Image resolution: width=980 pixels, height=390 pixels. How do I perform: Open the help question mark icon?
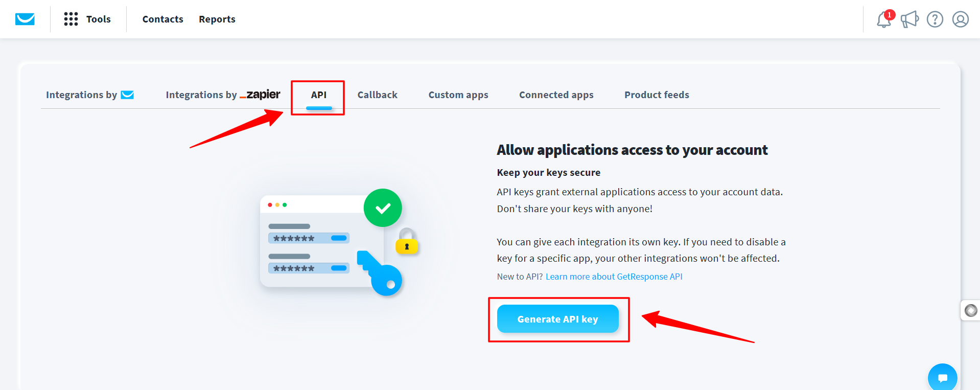(935, 19)
